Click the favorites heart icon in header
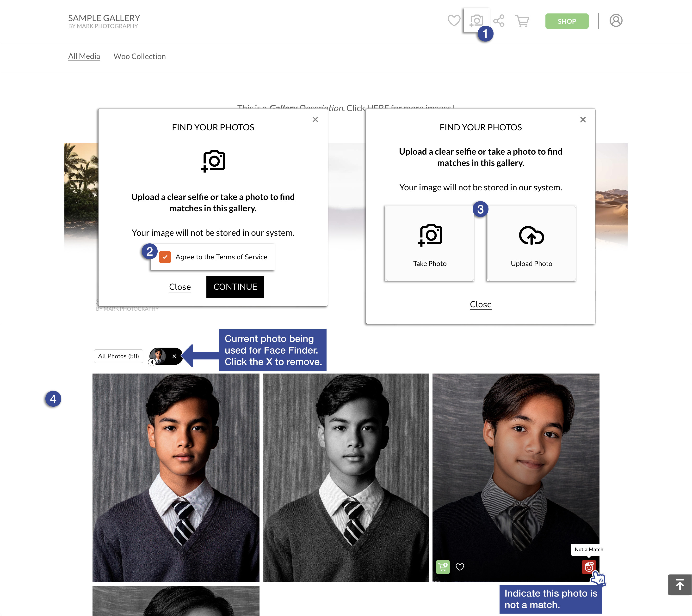The height and width of the screenshot is (616, 692). coord(454,21)
